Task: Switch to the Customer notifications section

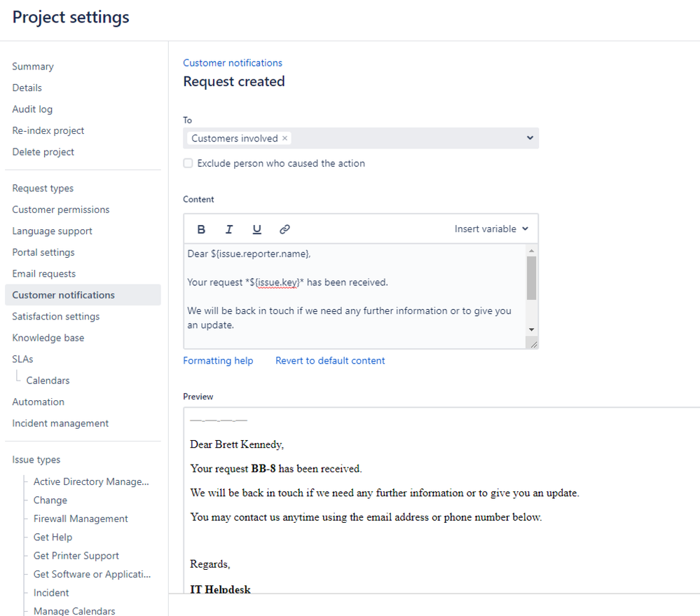Action: tap(62, 294)
